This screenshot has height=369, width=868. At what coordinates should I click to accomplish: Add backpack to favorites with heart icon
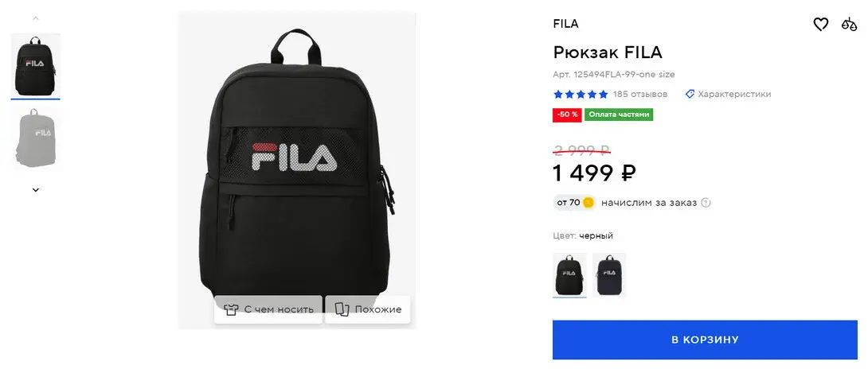[820, 25]
